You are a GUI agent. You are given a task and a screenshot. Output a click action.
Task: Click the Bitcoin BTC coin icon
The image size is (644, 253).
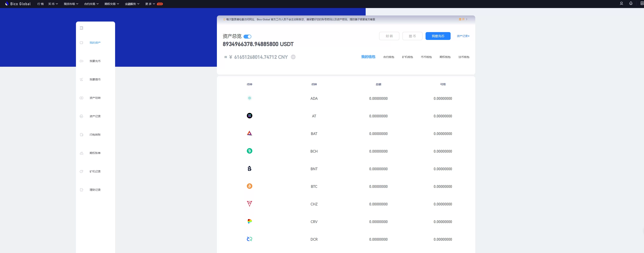point(249,186)
